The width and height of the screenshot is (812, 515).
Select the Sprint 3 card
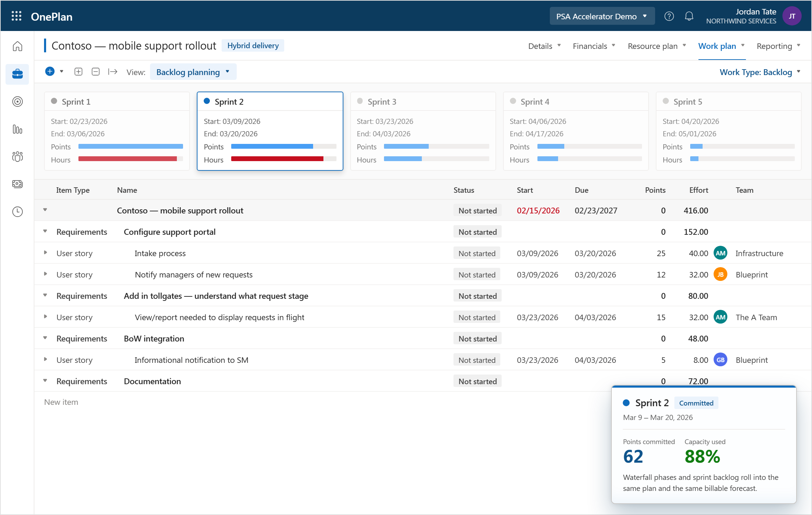pos(423,131)
